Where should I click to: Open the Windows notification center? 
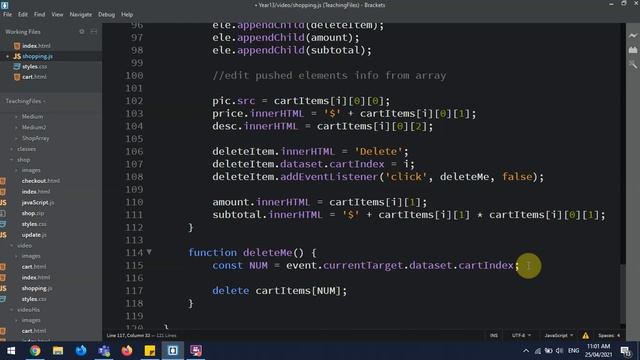coord(625,351)
